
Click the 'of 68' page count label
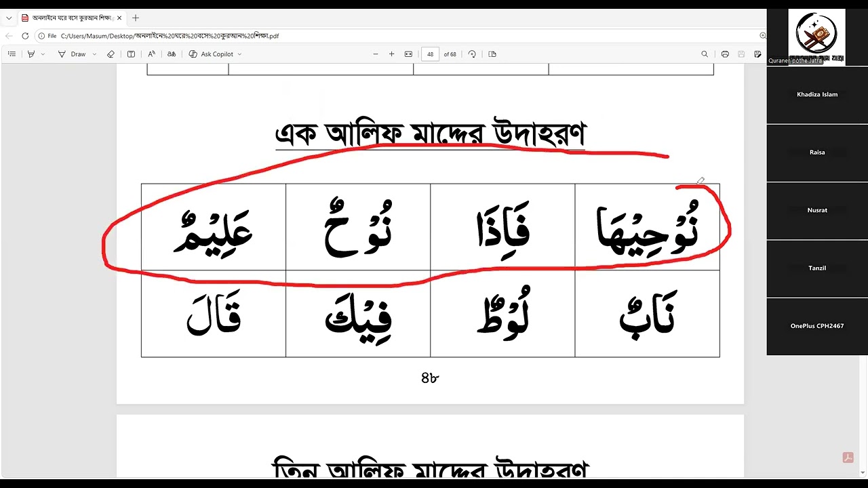(450, 54)
